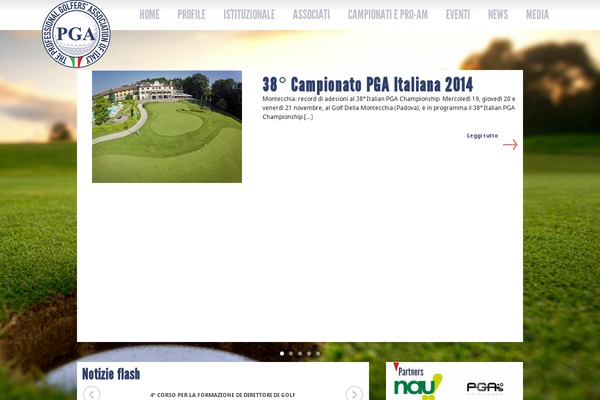Screen dimensions: 600x400
Task: Click the Partners heading
Action: click(x=411, y=371)
